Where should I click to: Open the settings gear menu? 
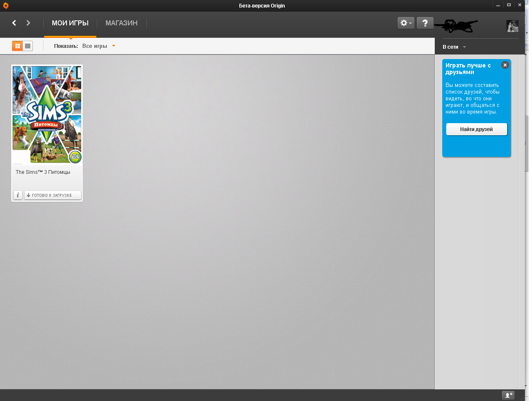(406, 23)
